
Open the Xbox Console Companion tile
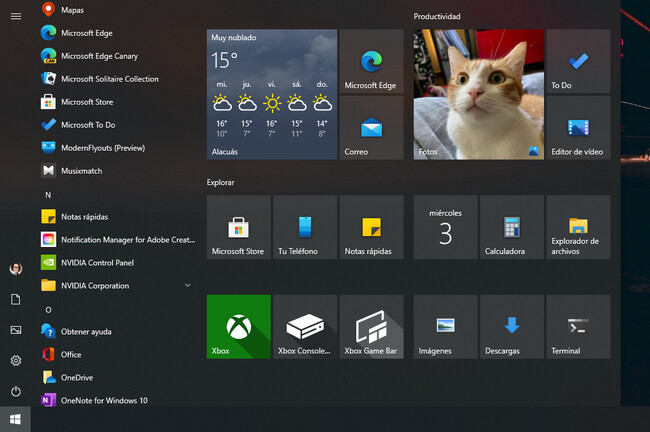305,327
